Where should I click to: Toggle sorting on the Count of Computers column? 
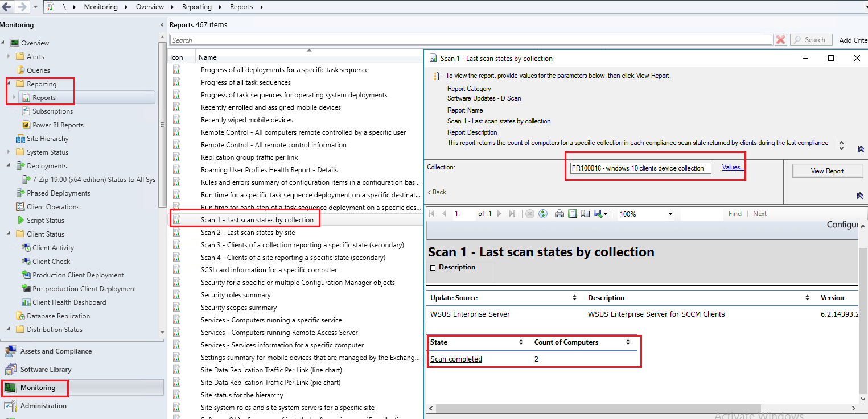coord(628,342)
